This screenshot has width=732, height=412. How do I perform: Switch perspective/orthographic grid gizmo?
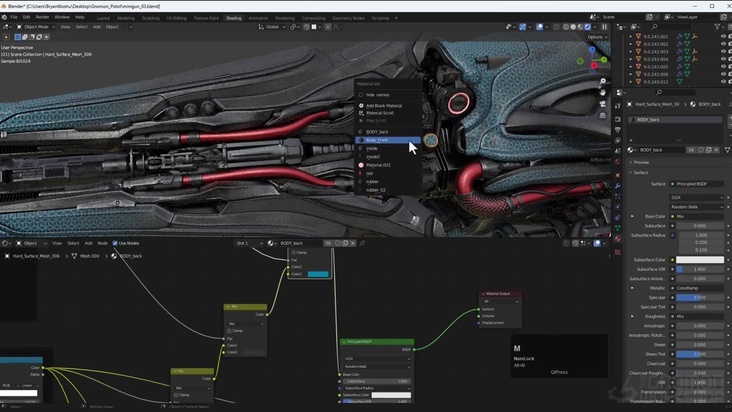pyautogui.click(x=603, y=115)
